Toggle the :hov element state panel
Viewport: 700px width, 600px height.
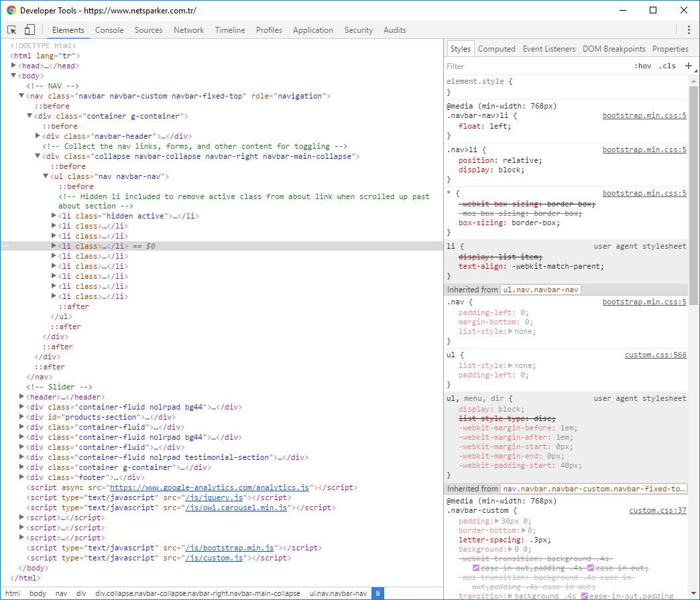tap(642, 66)
